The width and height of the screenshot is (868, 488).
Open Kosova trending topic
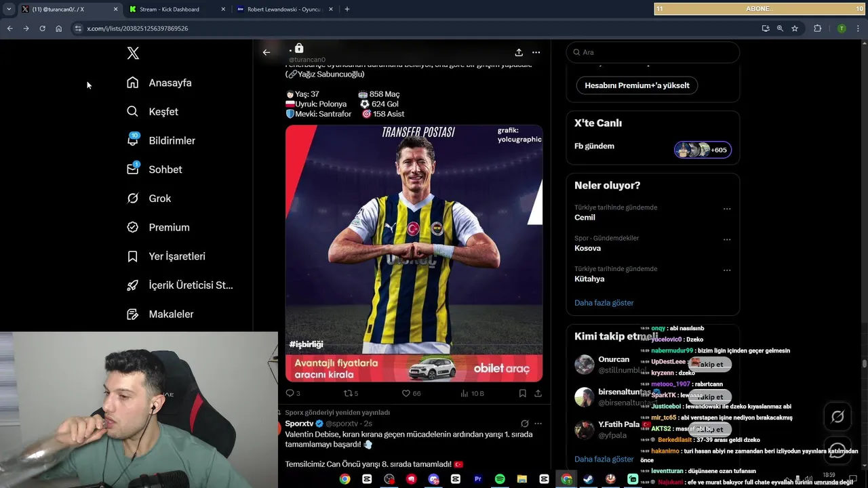pos(587,248)
